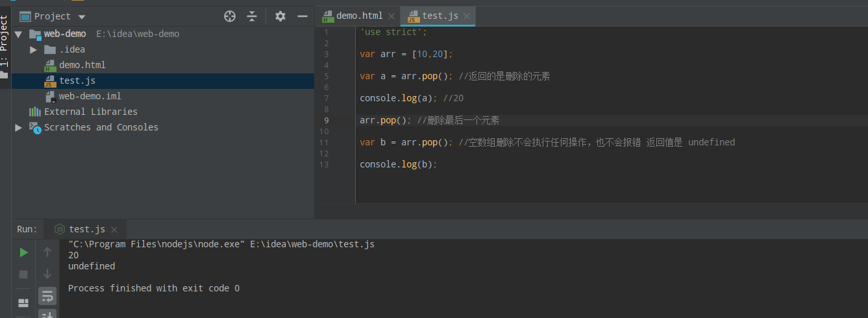Click the .idea folder icon

click(50, 49)
